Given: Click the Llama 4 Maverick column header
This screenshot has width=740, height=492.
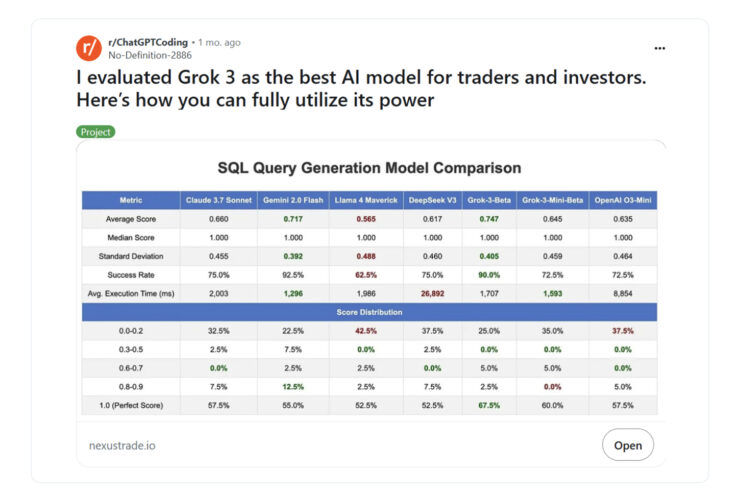Looking at the screenshot, I should 366,199.
